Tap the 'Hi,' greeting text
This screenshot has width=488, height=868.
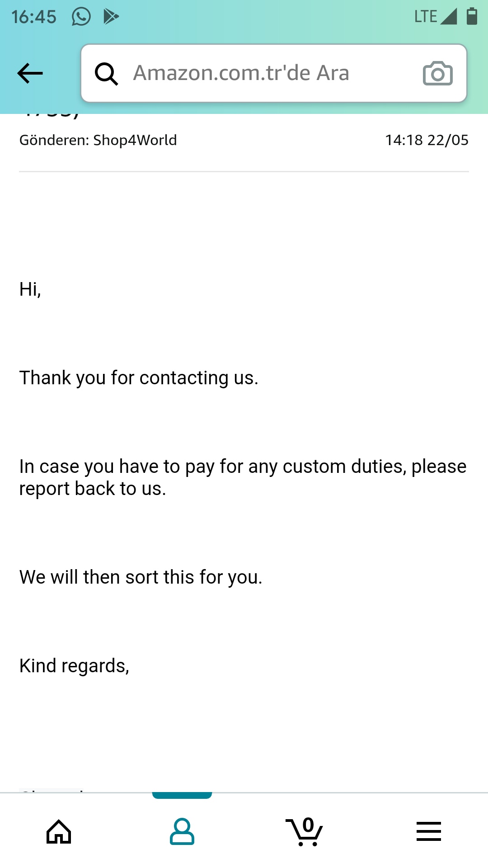(30, 289)
